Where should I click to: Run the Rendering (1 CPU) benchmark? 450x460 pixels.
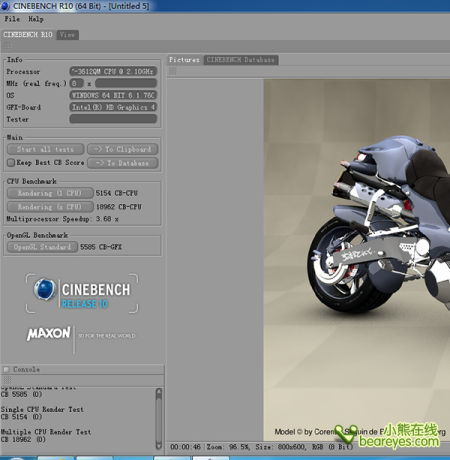point(50,193)
